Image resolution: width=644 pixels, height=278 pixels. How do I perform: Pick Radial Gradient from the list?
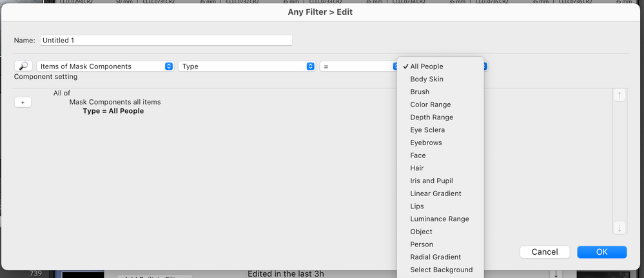[436, 257]
